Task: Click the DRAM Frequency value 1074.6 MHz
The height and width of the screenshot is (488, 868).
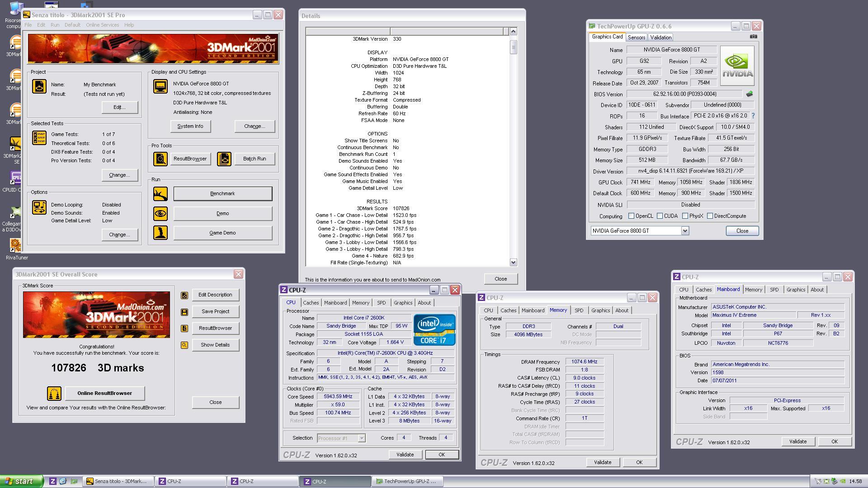Action: [585, 361]
